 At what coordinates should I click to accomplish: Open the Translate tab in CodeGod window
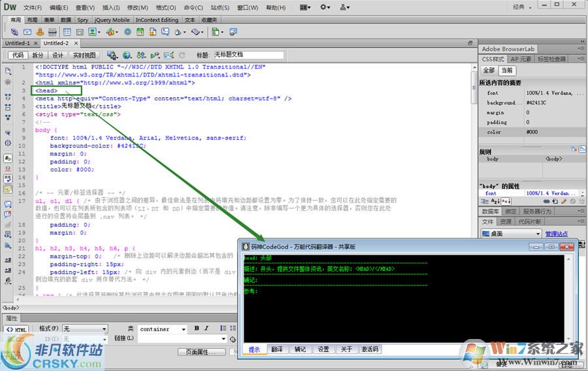coord(276,349)
